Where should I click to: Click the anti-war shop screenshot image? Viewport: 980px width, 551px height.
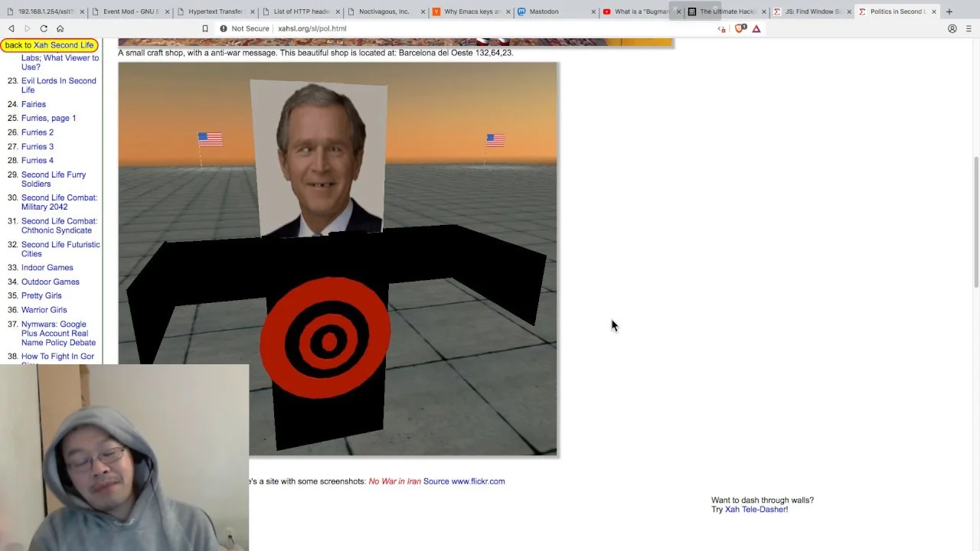click(338, 259)
